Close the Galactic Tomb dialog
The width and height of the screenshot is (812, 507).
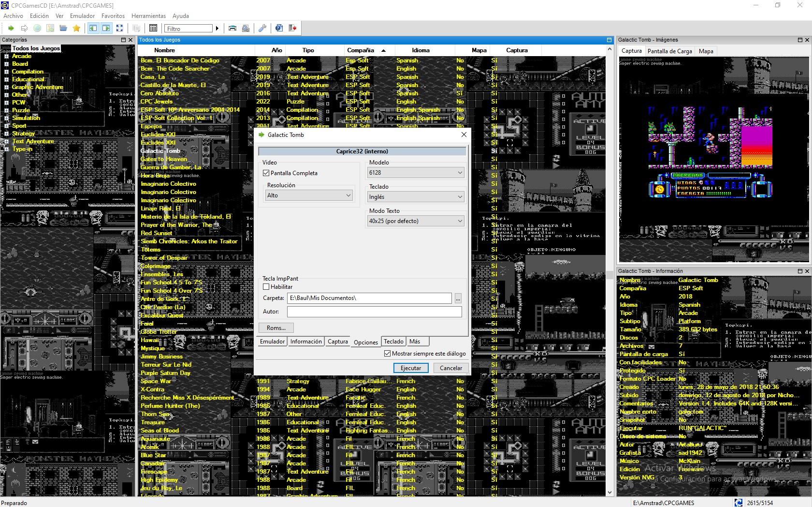464,134
